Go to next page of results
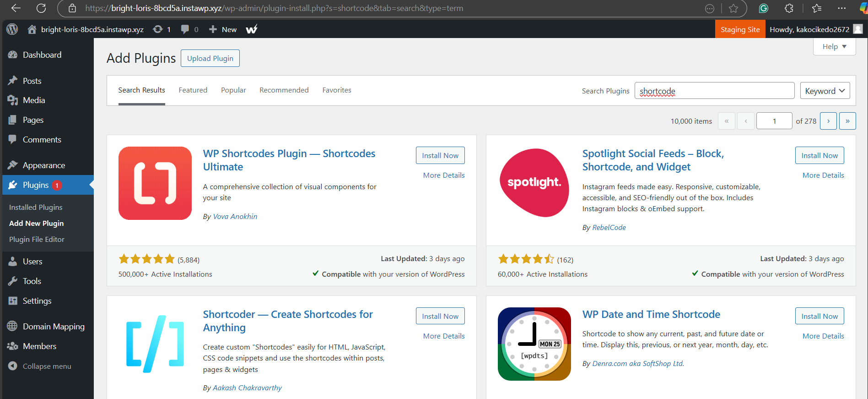The height and width of the screenshot is (399, 868). click(828, 121)
